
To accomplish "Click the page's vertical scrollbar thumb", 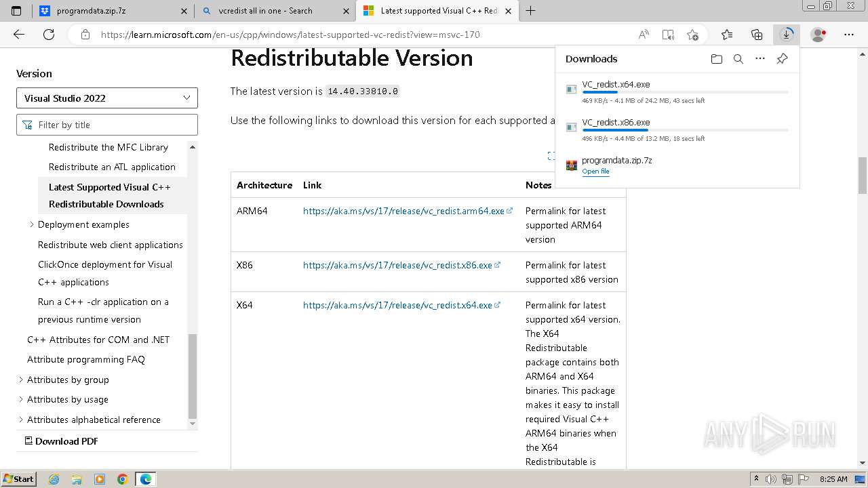I will click(x=863, y=175).
